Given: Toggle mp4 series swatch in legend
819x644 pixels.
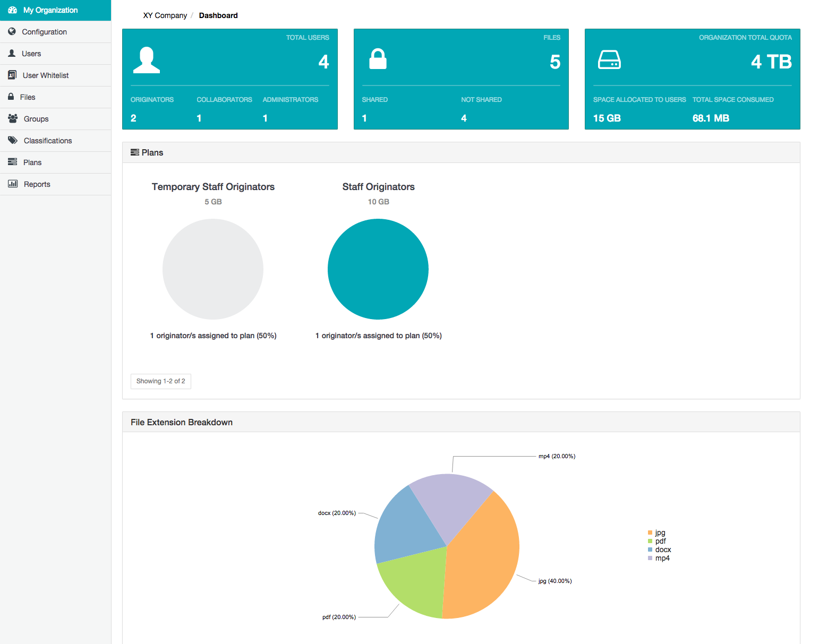Looking at the screenshot, I should pos(650,558).
